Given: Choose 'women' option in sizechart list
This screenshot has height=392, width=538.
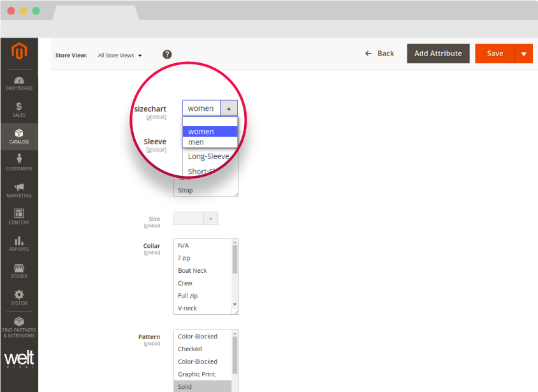Looking at the screenshot, I should pos(209,132).
